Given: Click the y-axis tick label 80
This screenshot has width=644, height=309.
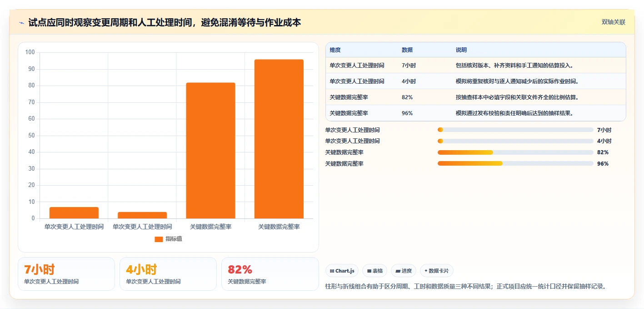Looking at the screenshot, I should [32, 86].
